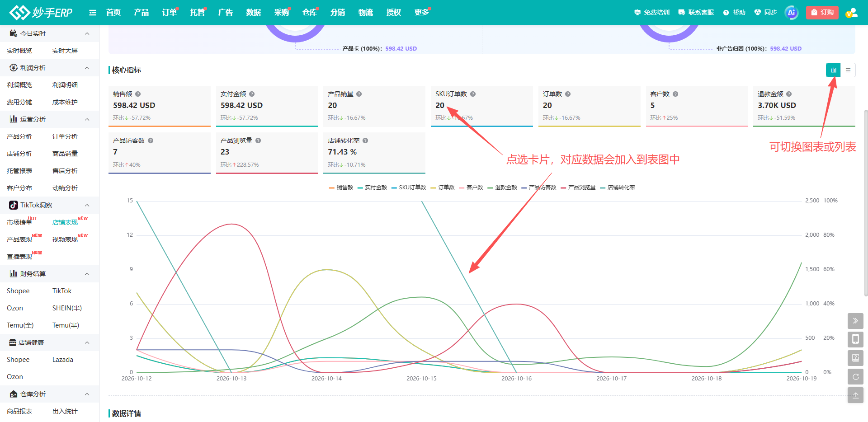Screen dimensions: 868x422
Task: Collapse the 店铺健康 sidebar section
Action: [x=87, y=342]
